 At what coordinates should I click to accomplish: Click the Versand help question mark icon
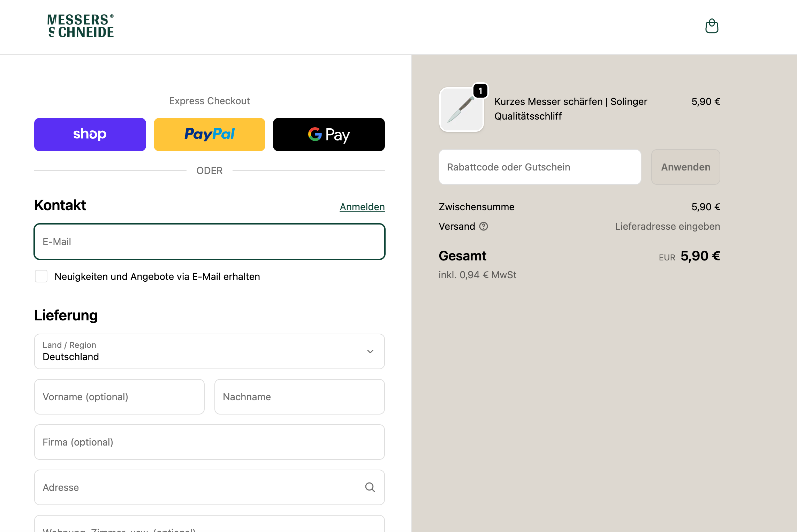pos(484,227)
